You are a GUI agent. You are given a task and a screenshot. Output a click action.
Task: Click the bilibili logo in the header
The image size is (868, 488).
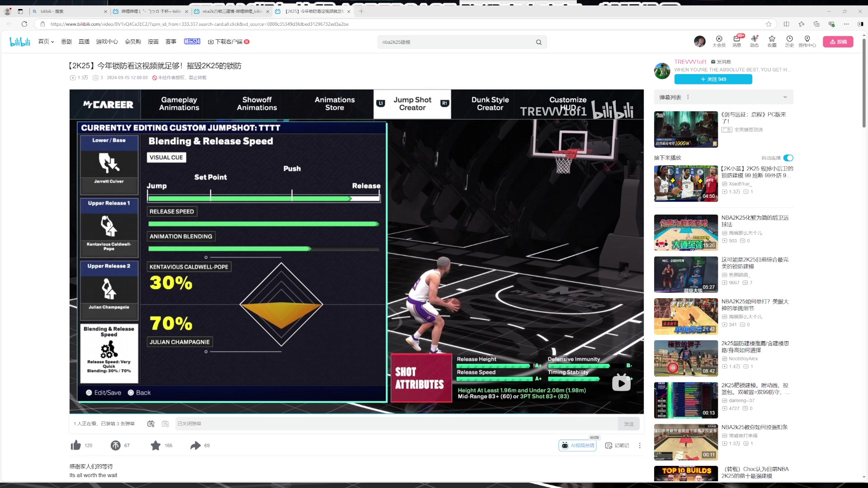(x=20, y=42)
